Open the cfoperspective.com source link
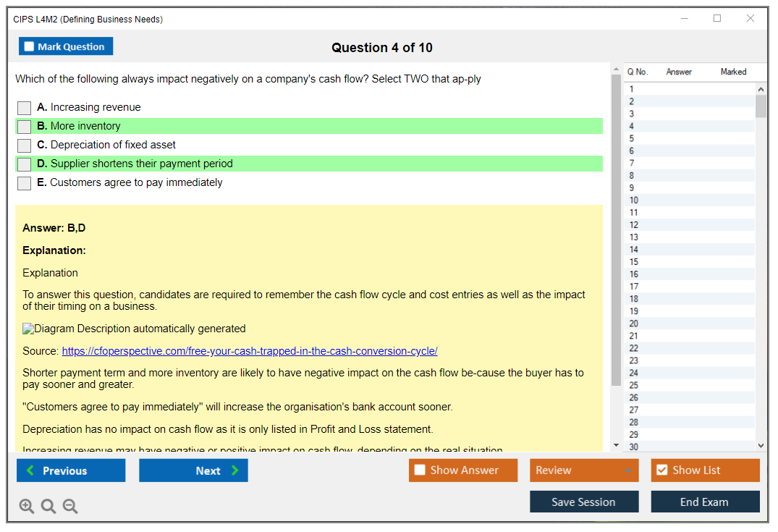This screenshot has width=778, height=532. (x=250, y=351)
